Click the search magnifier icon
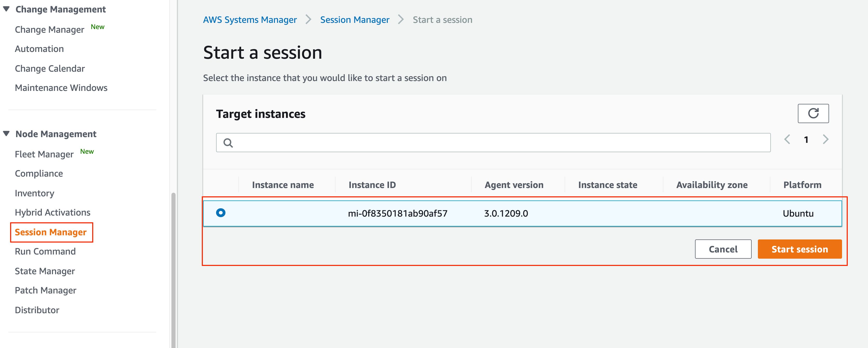 (x=228, y=143)
